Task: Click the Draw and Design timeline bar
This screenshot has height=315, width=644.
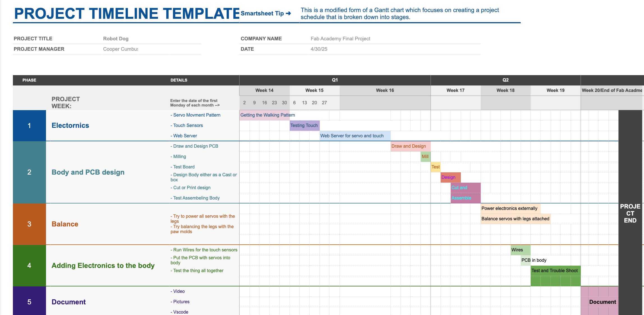Action: (410, 146)
